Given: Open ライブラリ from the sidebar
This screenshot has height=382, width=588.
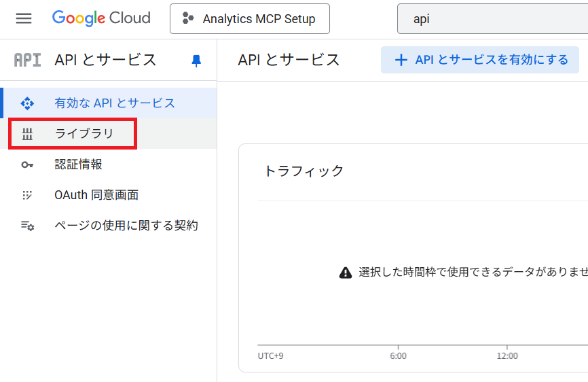Looking at the screenshot, I should (84, 134).
